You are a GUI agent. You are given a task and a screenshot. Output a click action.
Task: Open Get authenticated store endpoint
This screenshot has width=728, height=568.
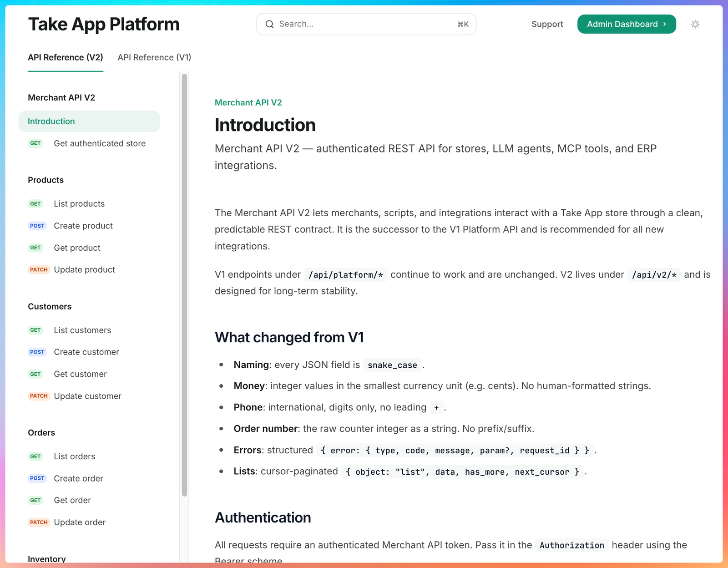(100, 143)
